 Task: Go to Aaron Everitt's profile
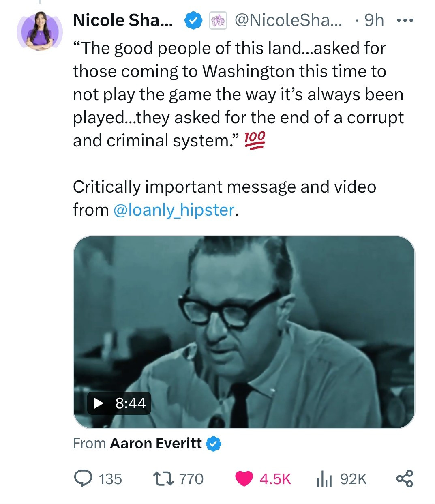pos(156,443)
